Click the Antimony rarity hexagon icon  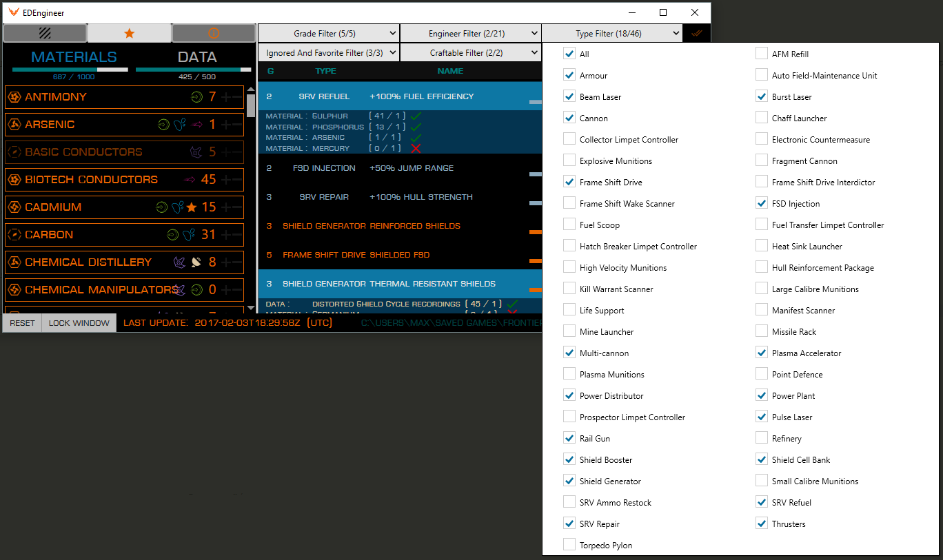[14, 97]
